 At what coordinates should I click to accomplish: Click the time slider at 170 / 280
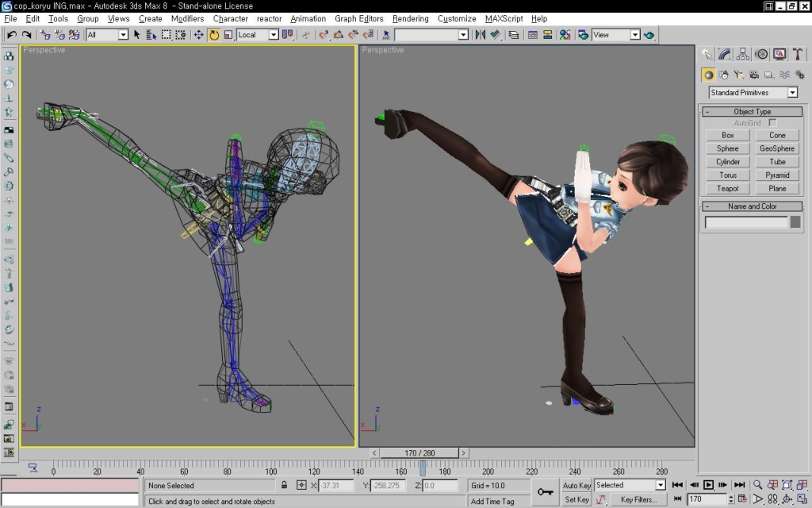[x=419, y=453]
